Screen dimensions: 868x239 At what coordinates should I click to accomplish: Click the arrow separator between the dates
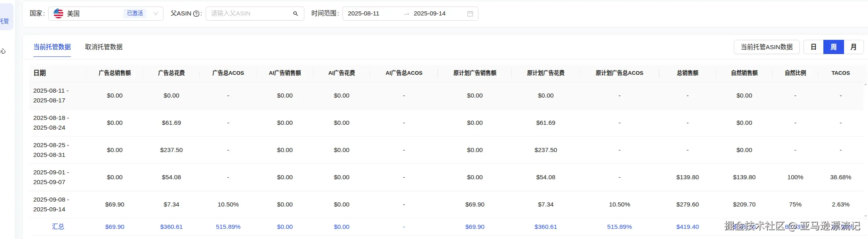[x=406, y=14]
